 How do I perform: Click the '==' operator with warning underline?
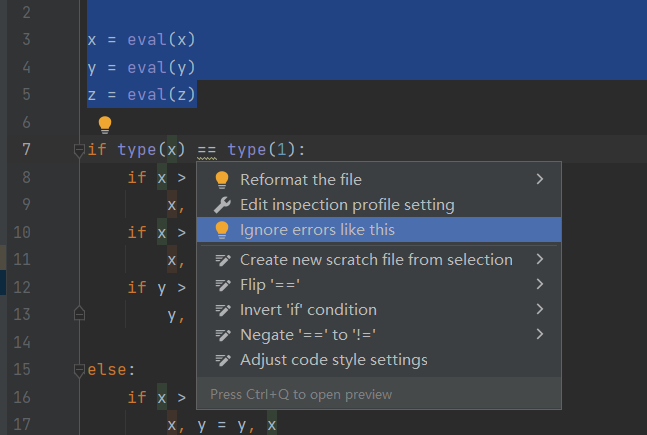[207, 150]
